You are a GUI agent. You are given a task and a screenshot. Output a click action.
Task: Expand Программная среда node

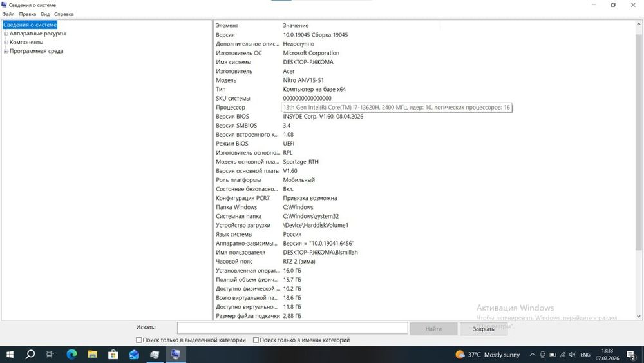click(x=6, y=52)
